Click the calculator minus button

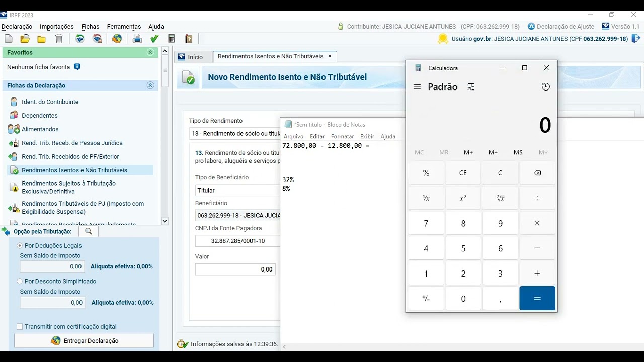pos(537,248)
